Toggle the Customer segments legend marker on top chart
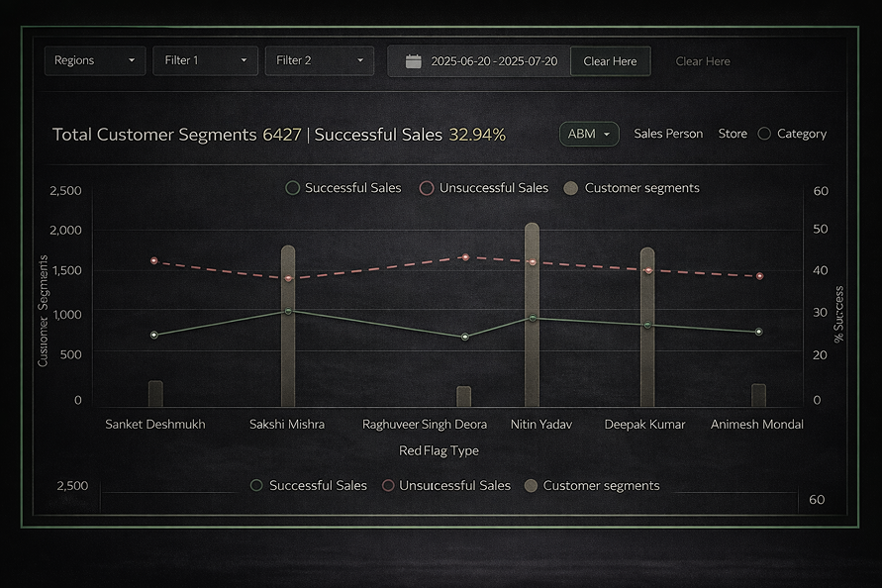Screen dimensions: 882x588 click(570, 187)
